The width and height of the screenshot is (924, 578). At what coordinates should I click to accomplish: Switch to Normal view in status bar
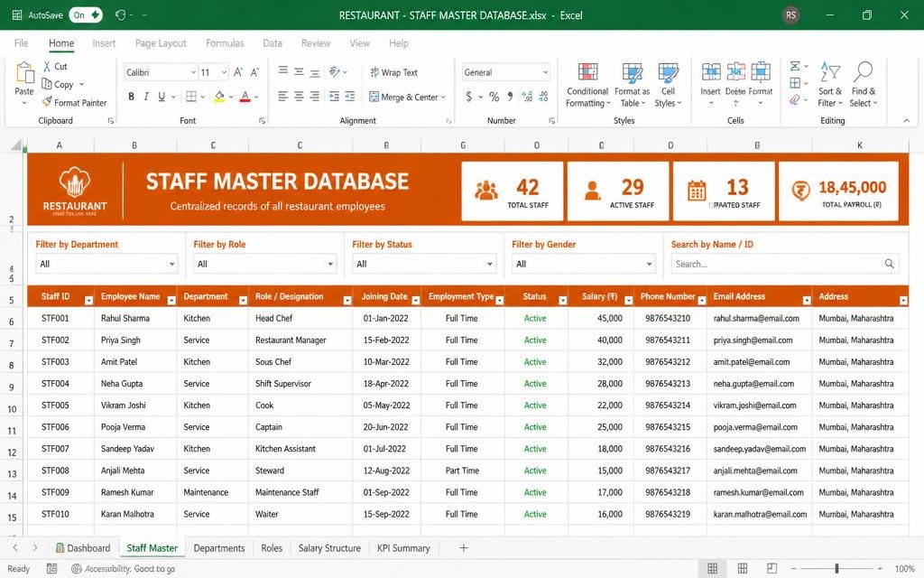coord(713,569)
